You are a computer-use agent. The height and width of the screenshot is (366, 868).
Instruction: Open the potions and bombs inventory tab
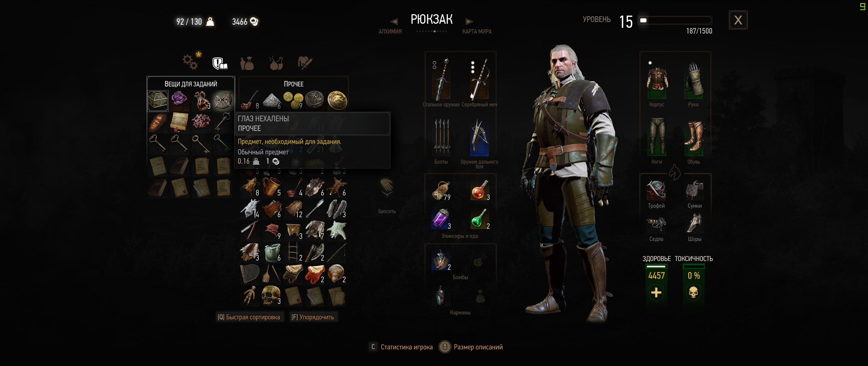pyautogui.click(x=276, y=63)
